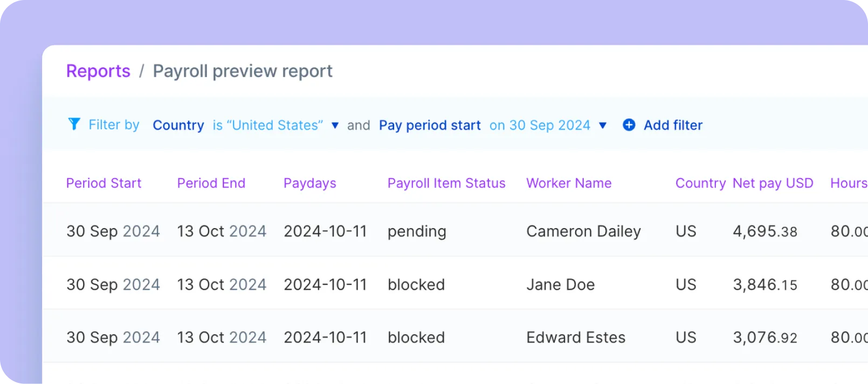This screenshot has width=868, height=384.
Task: Sort by Payroll Item Status column
Action: click(x=446, y=183)
